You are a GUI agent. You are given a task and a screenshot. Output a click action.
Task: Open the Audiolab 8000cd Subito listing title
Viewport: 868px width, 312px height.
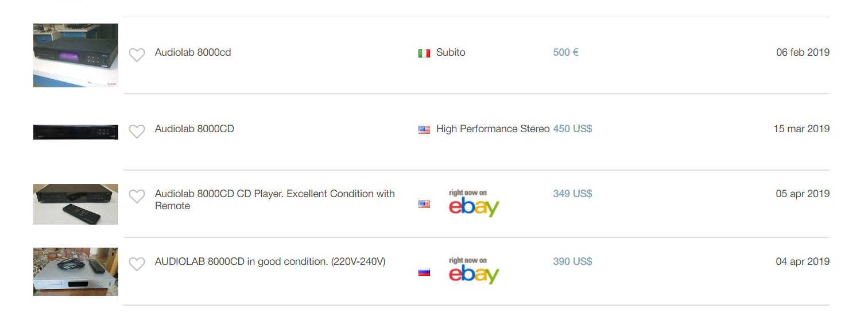click(193, 52)
